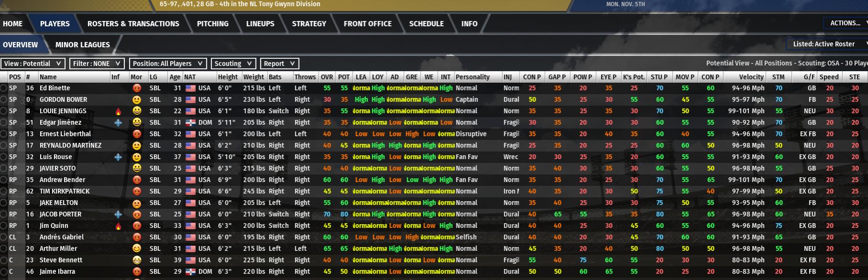Screen dimensions: 868x280
Task: Click Jacob Porter's blue snowflake icon
Action: click(x=118, y=215)
